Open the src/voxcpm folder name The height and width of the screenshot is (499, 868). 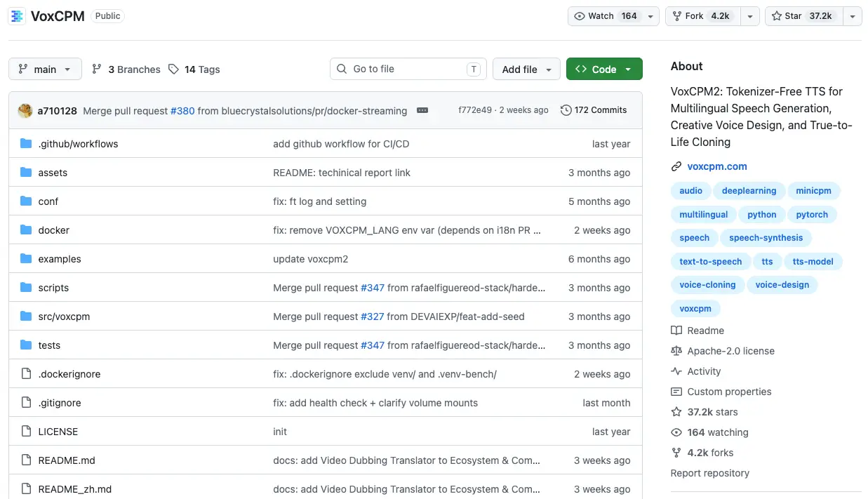64,317
